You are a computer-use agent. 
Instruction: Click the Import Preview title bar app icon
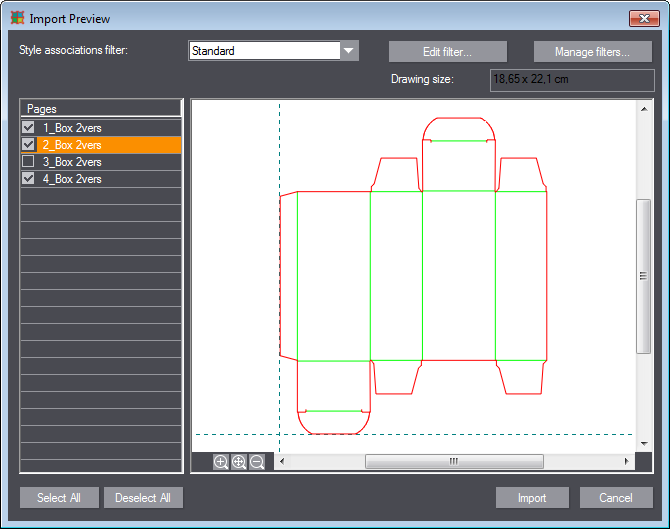[17, 18]
